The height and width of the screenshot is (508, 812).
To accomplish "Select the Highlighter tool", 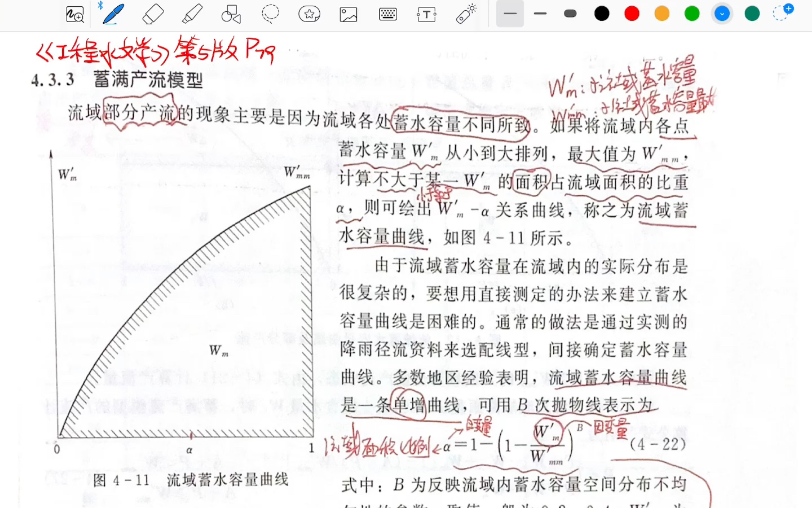I will (191, 14).
